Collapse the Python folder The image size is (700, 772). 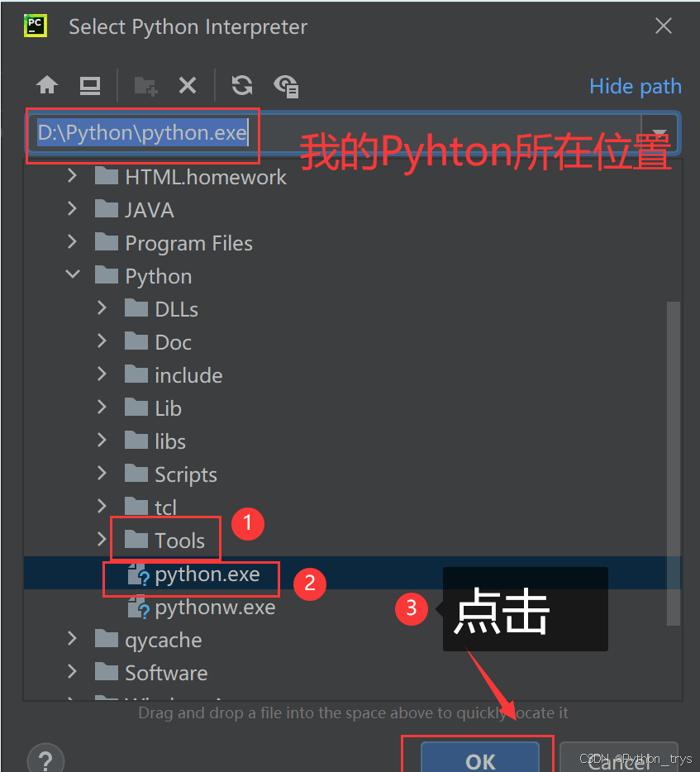click(x=73, y=274)
